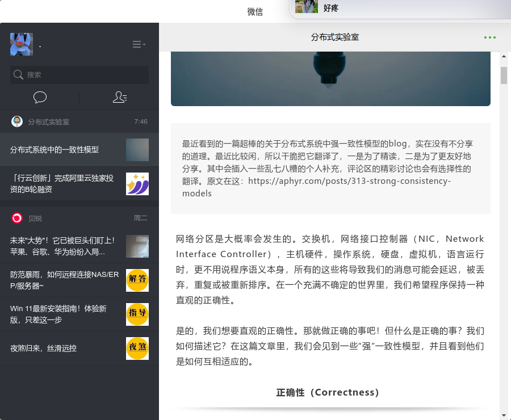Image resolution: width=511 pixels, height=420 pixels.
Task: Select the 贝锐 sender name
Action: [35, 219]
